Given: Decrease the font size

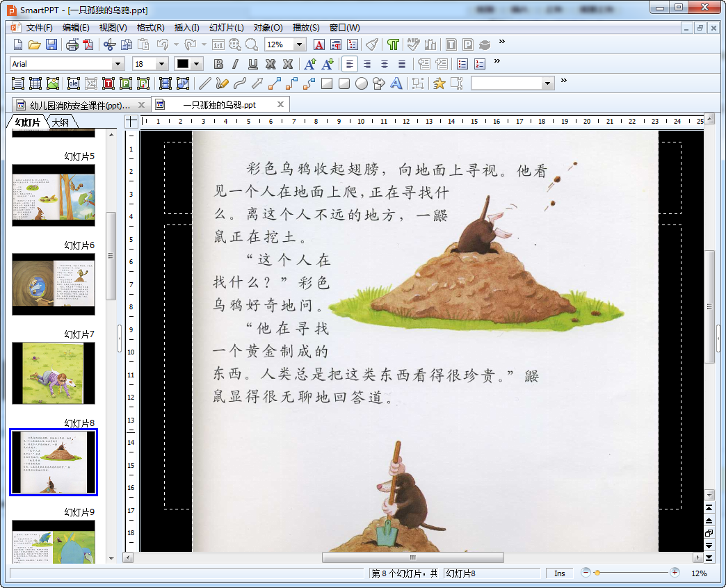Looking at the screenshot, I should pyautogui.click(x=328, y=65).
